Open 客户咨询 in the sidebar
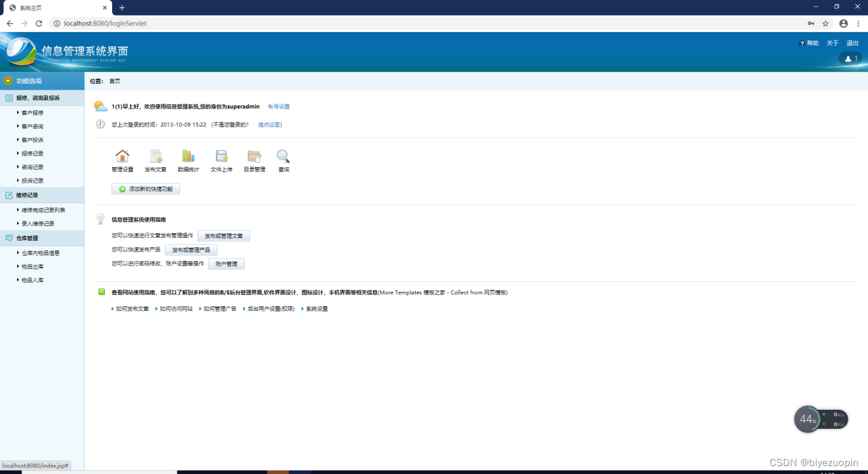Image resolution: width=868 pixels, height=474 pixels. click(x=32, y=127)
